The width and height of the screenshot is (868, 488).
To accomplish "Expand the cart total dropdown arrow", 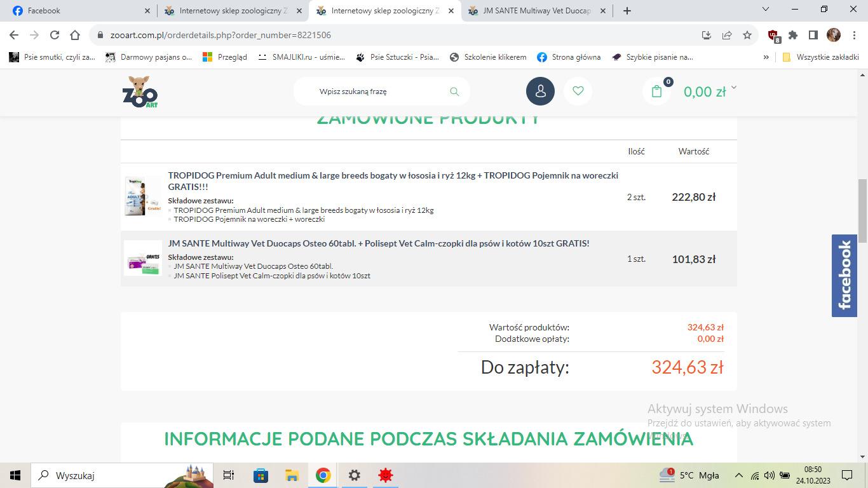I will point(734,88).
